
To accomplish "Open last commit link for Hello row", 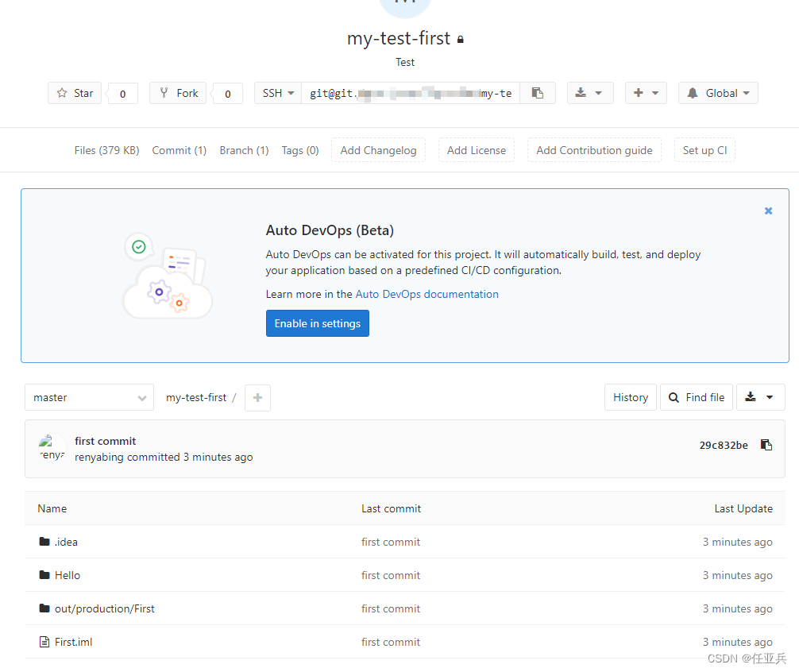I will tap(391, 575).
